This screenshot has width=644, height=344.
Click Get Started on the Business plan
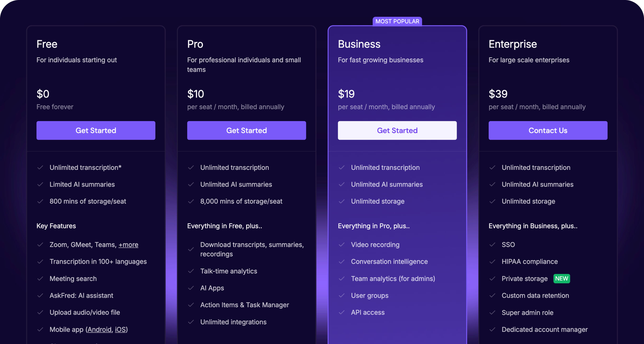(x=397, y=130)
